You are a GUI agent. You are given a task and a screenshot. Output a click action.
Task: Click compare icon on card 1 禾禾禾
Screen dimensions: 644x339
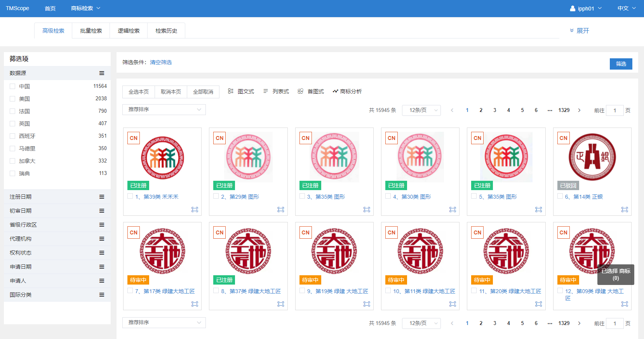pyautogui.click(x=195, y=210)
